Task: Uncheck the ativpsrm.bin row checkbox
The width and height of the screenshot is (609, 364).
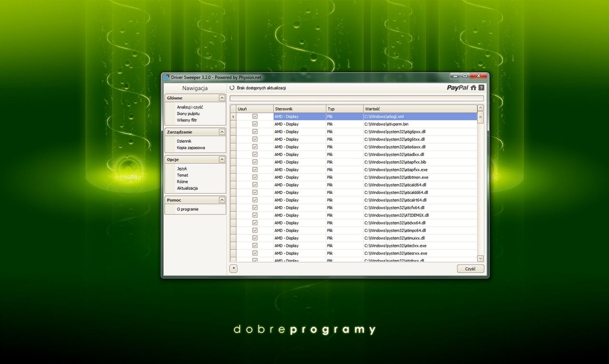Action: pyautogui.click(x=255, y=124)
